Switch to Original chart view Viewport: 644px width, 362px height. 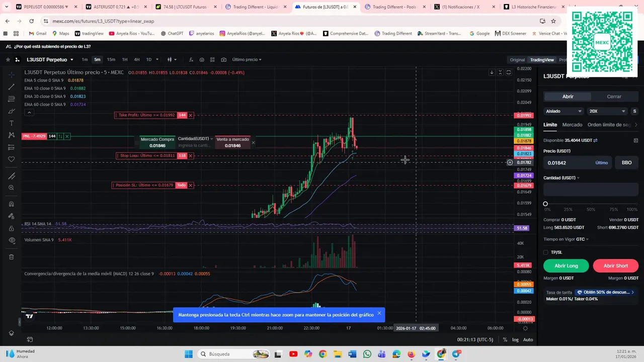517,60
